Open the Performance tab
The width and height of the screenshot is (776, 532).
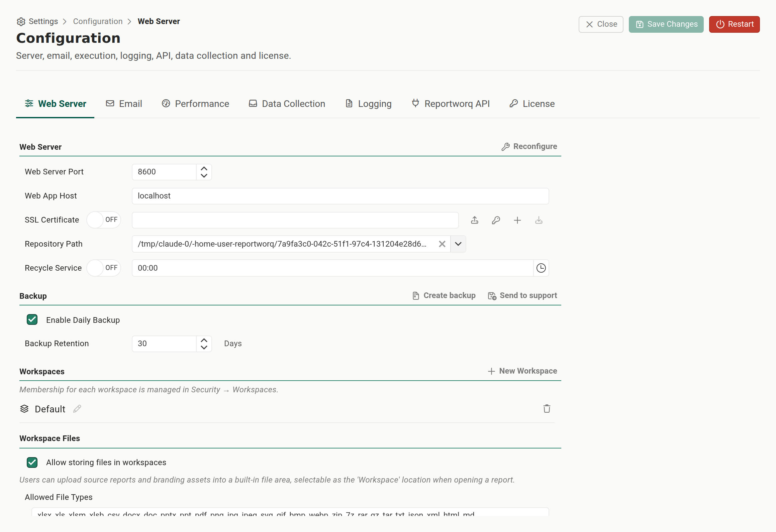click(195, 104)
